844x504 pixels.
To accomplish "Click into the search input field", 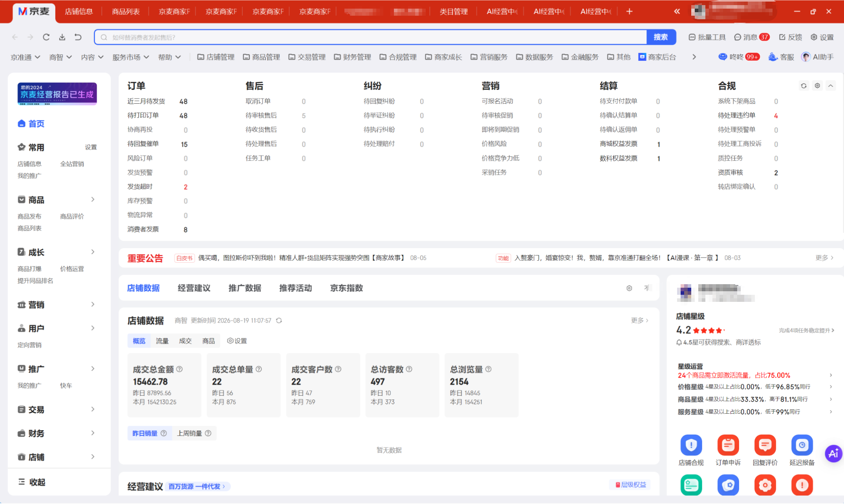I will point(371,37).
